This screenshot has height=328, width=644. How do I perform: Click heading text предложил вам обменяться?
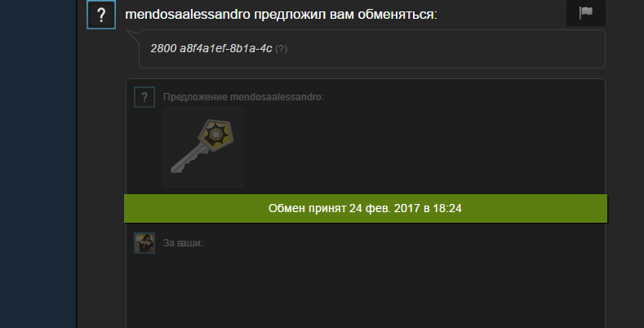pos(345,15)
